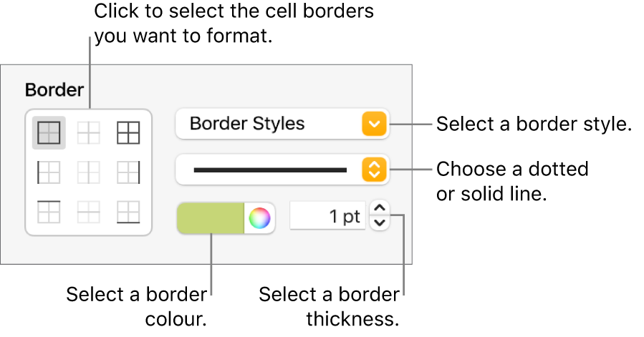644x337 pixels.
Task: Choose the inside vertical border option
Action: pyautogui.click(x=89, y=172)
